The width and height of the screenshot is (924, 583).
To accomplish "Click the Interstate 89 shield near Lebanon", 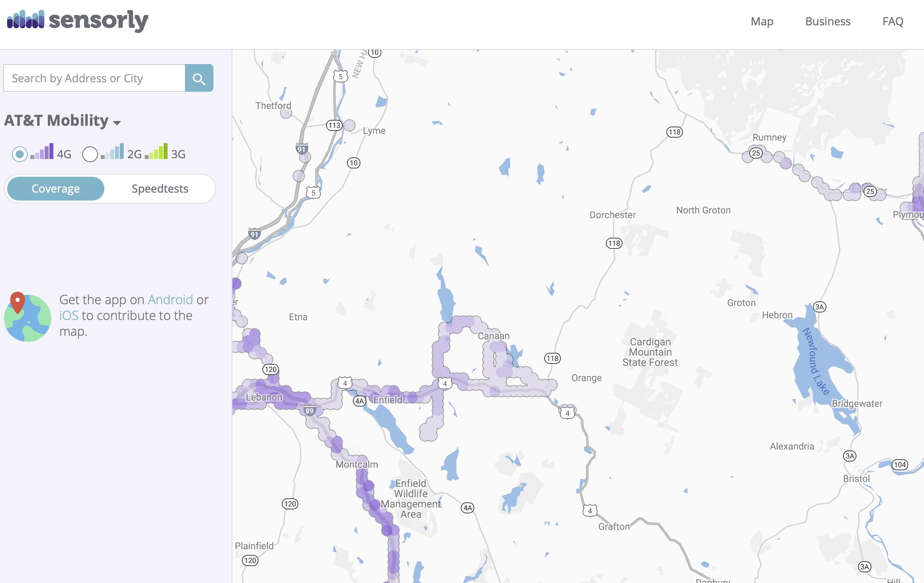I will (x=309, y=411).
